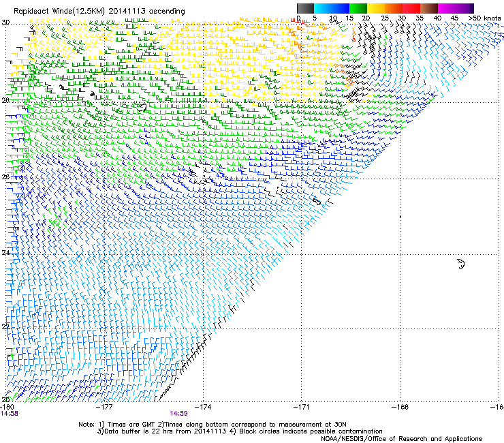
Task: Click the note line '3)Data buffer is 22 hrs'
Action: 240,431
